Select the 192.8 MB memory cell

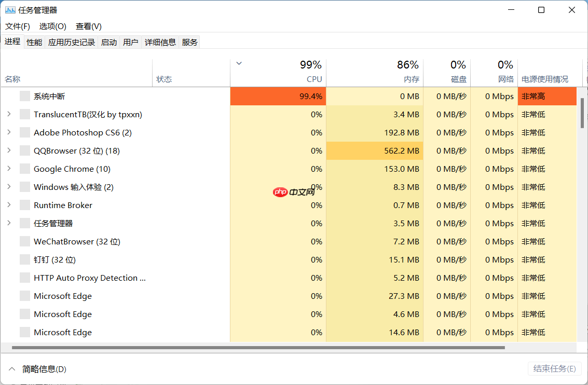(x=375, y=132)
